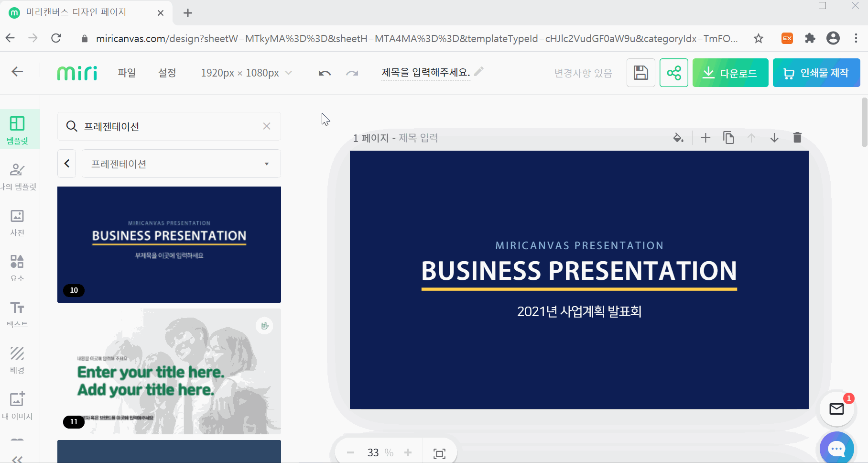Clear the template search text
The height and width of the screenshot is (463, 868).
pos(267,126)
